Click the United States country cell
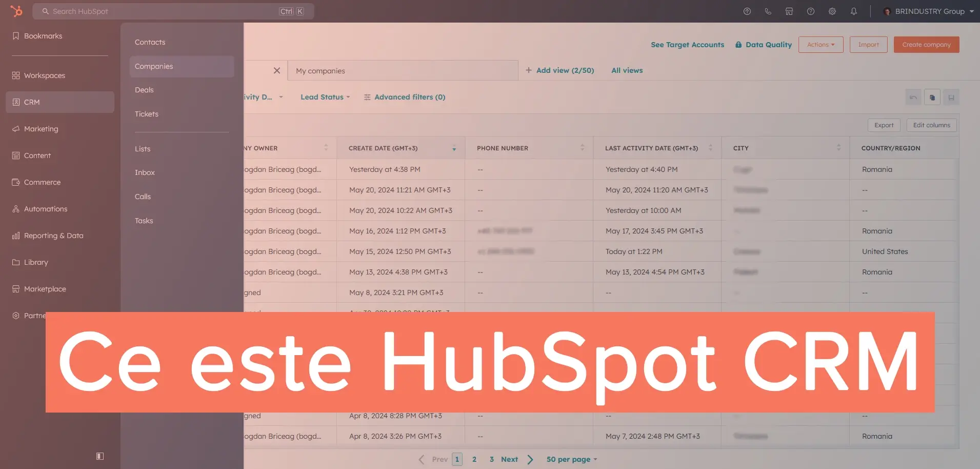Image resolution: width=980 pixels, height=469 pixels. (x=885, y=251)
